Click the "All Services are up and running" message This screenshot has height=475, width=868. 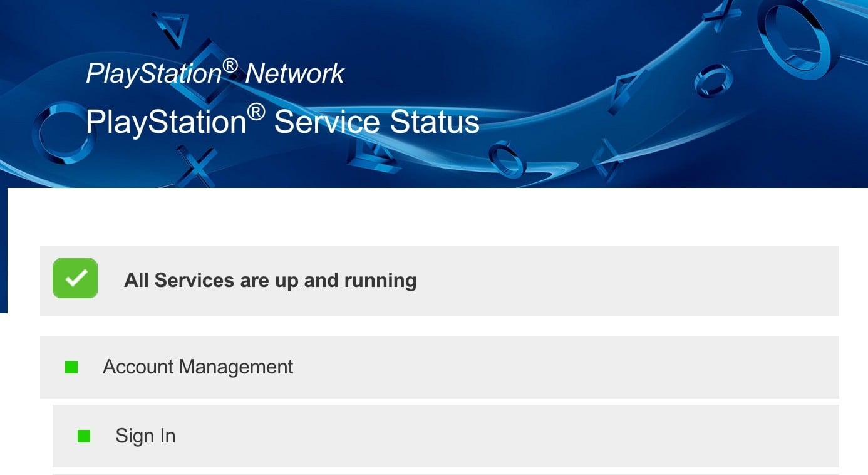(x=270, y=280)
